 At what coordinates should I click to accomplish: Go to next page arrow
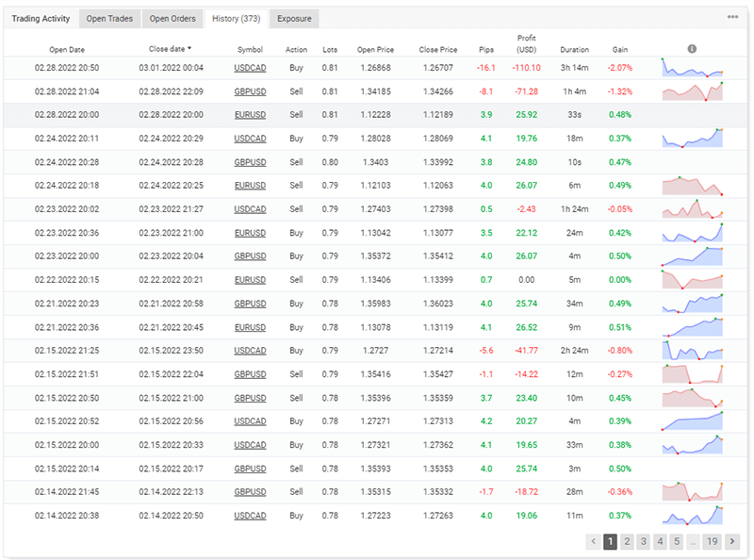(732, 541)
